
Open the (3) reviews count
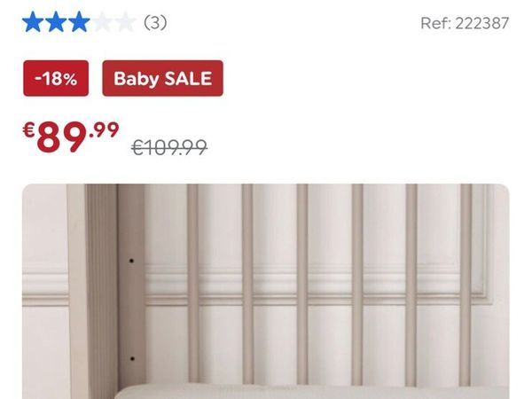pyautogui.click(x=155, y=23)
